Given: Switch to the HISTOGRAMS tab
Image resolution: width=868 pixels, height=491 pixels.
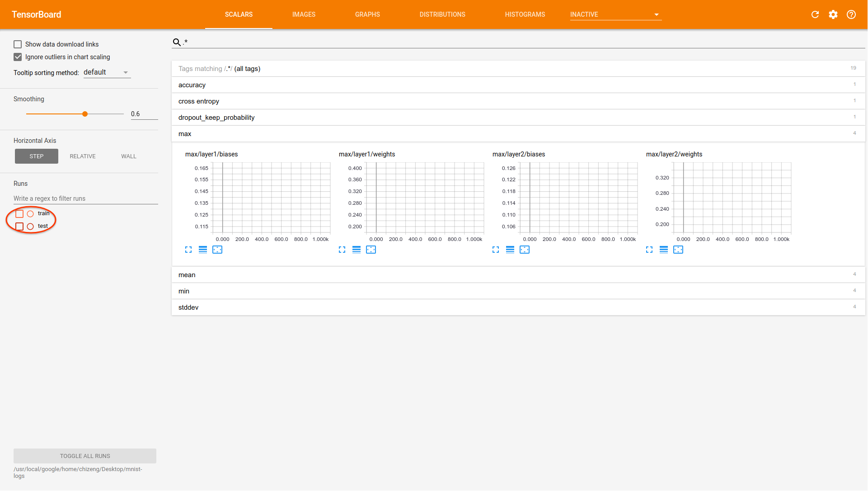Looking at the screenshot, I should tap(525, 14).
